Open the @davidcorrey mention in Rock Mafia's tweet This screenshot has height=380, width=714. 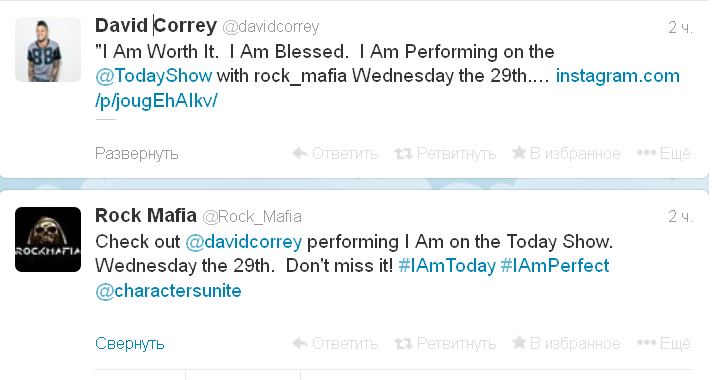coord(244,242)
